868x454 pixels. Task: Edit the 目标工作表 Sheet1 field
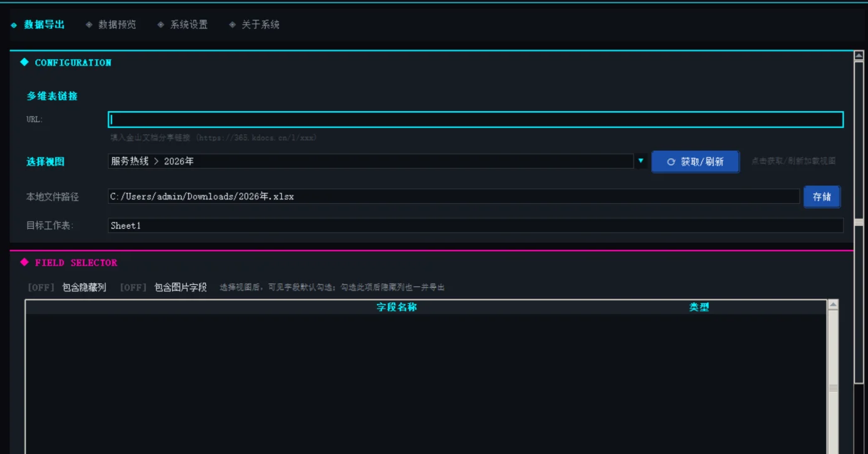(x=476, y=225)
